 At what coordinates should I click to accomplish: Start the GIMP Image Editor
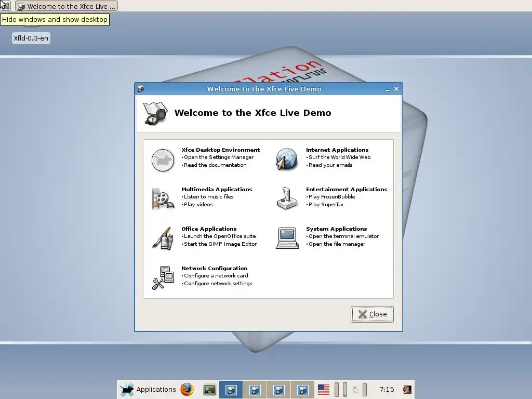click(x=220, y=244)
